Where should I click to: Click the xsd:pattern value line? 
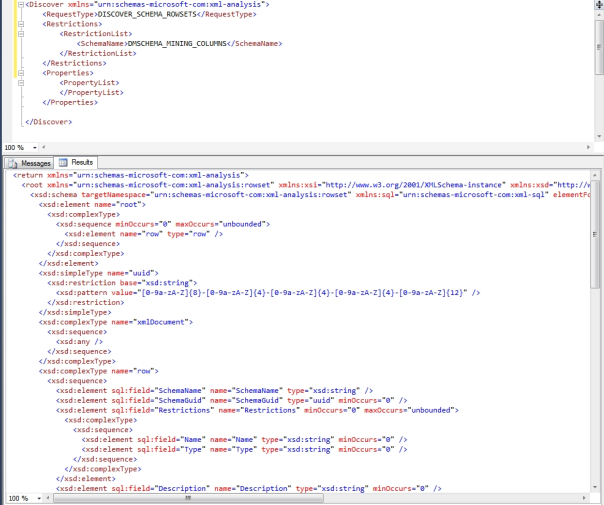[268, 293]
